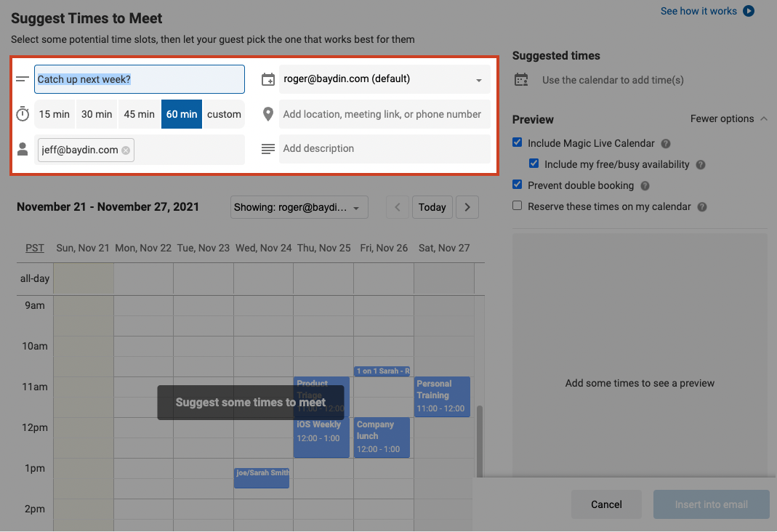The height and width of the screenshot is (532, 777).
Task: Click help icon beside Include Magic Live Calendar
Action: pyautogui.click(x=666, y=144)
